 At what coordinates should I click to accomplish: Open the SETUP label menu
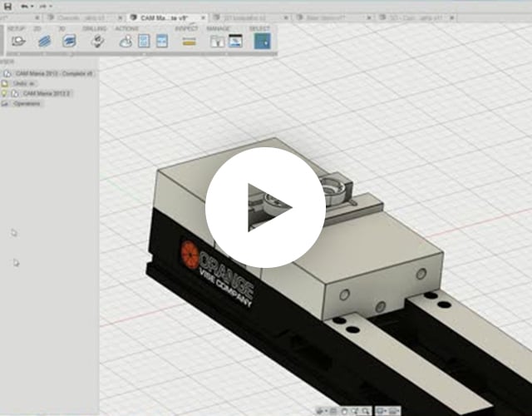coord(17,28)
